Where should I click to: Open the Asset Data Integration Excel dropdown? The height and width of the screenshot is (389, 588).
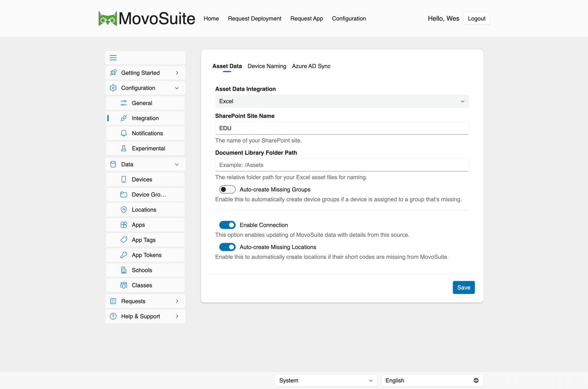(342, 101)
